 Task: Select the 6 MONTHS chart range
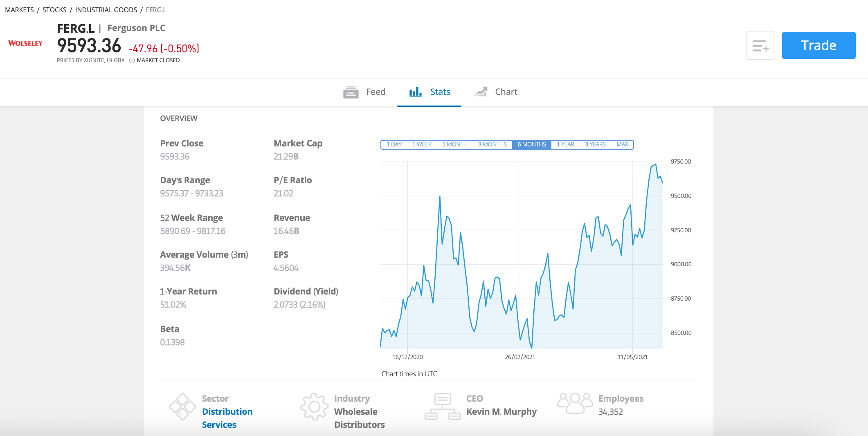pyautogui.click(x=532, y=144)
